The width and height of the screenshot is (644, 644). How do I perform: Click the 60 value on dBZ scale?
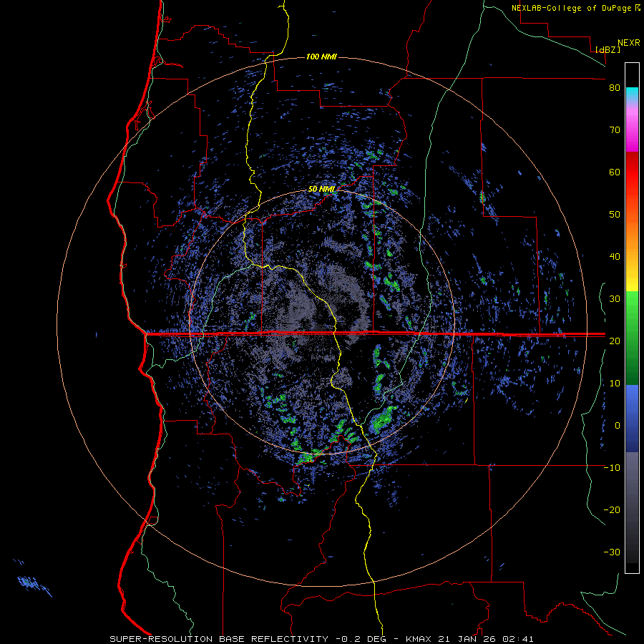click(615, 172)
